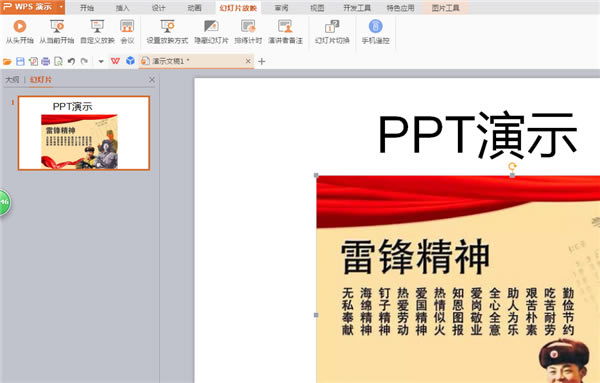Open presenter notes (演讲者备注)
The height and width of the screenshot is (383, 600).
(x=285, y=31)
